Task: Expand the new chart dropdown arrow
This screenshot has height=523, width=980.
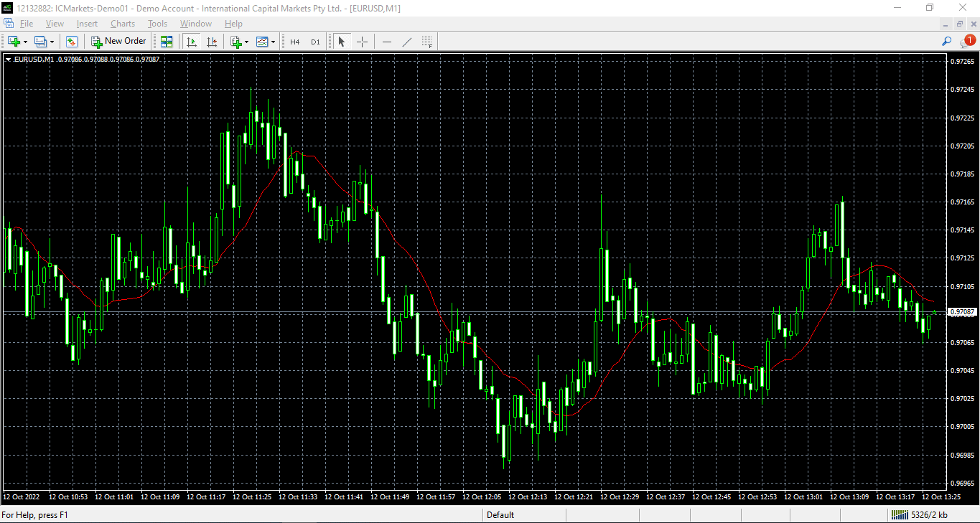Action: pyautogui.click(x=26, y=42)
